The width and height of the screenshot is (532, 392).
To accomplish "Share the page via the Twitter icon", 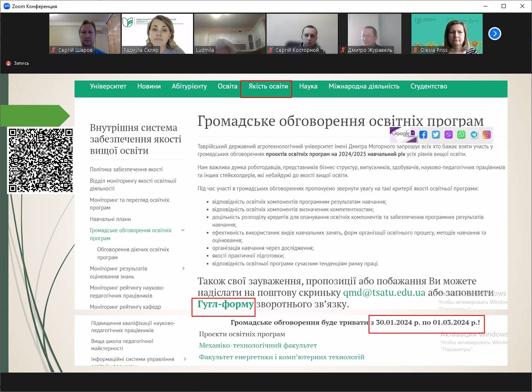I will click(x=436, y=135).
